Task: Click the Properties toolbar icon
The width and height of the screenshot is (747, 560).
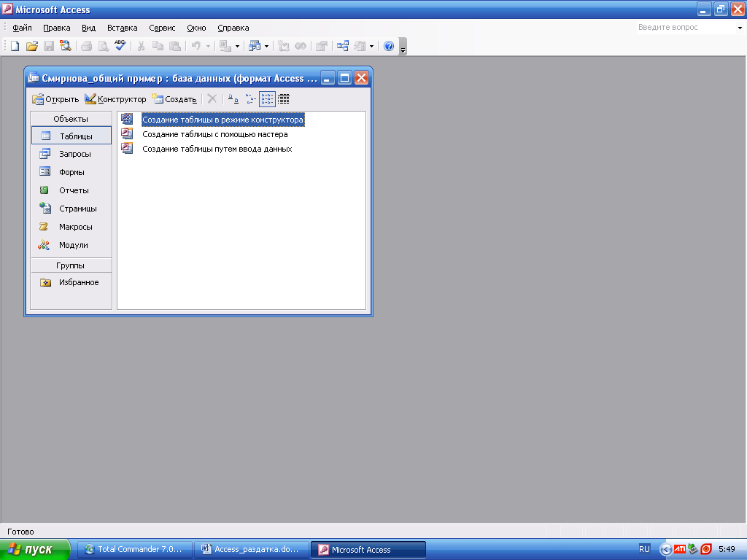Action: [x=322, y=46]
